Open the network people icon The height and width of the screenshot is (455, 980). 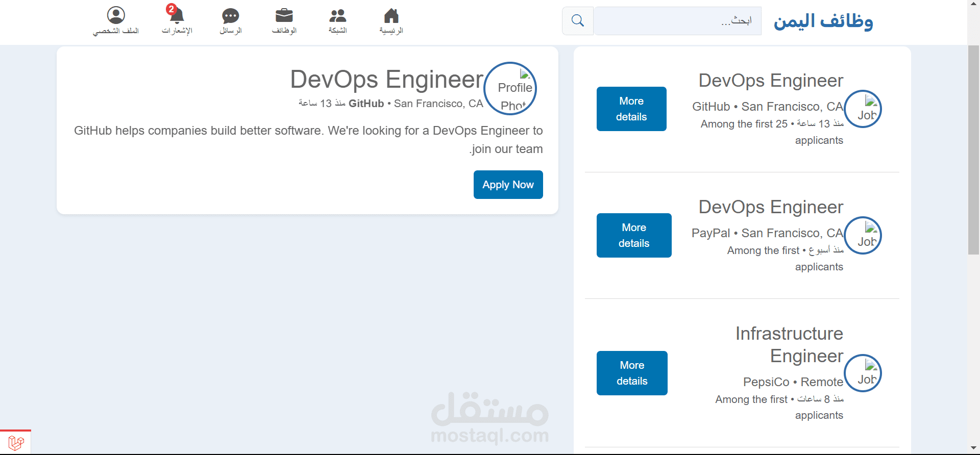point(337,16)
